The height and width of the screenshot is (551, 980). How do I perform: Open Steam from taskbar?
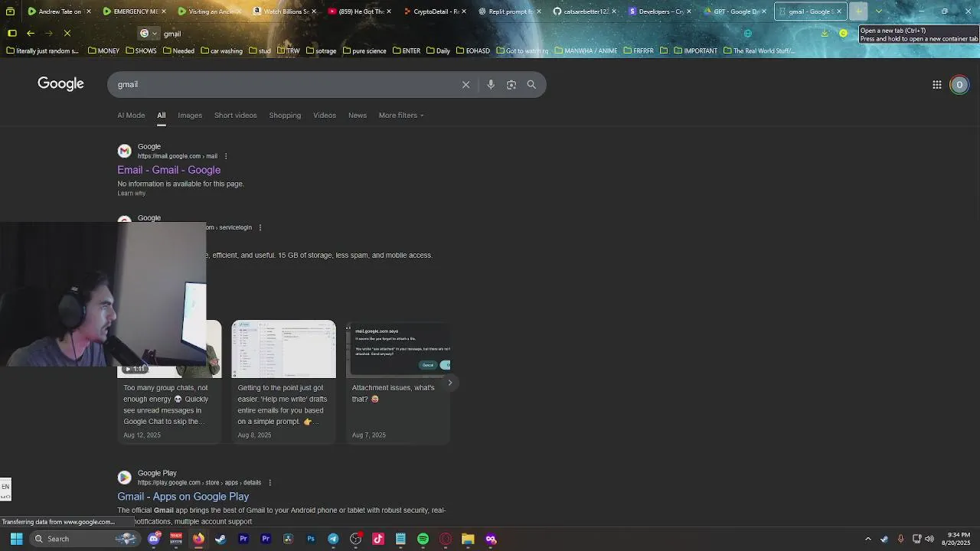[x=220, y=539]
